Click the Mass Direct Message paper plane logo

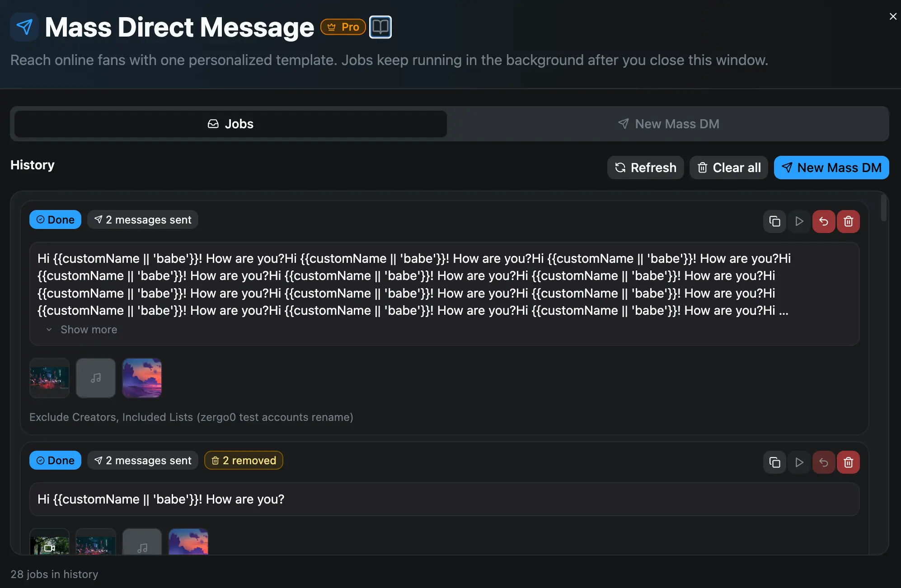click(24, 27)
